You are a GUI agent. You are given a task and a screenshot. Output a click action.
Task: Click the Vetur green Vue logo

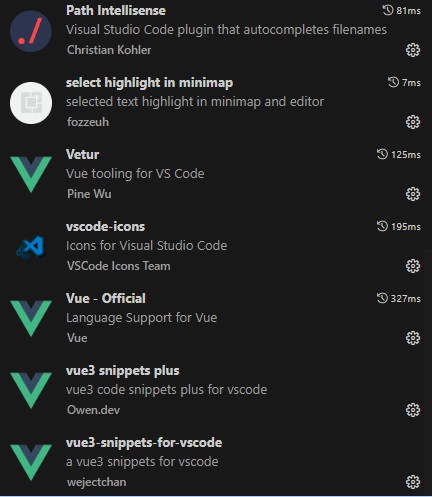[31, 174]
